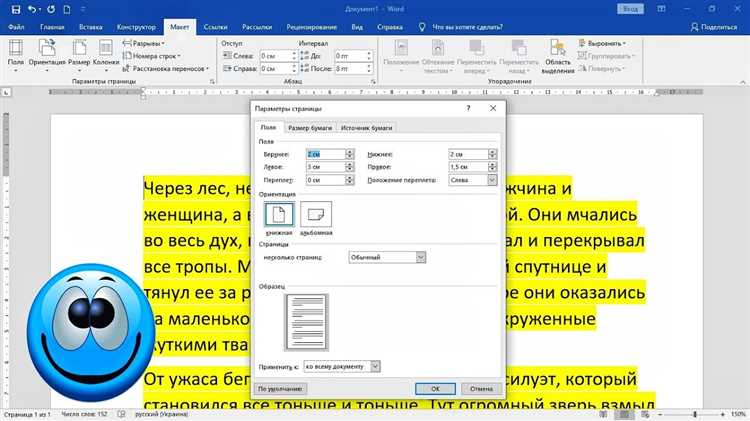750x421 pixels.
Task: Adjust the Переплет gutter spinner
Action: pyautogui.click(x=350, y=180)
